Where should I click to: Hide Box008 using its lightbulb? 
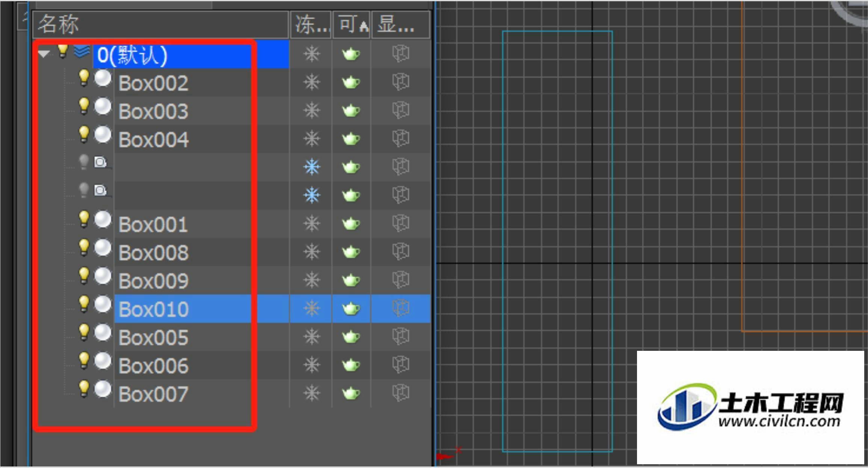coord(84,247)
